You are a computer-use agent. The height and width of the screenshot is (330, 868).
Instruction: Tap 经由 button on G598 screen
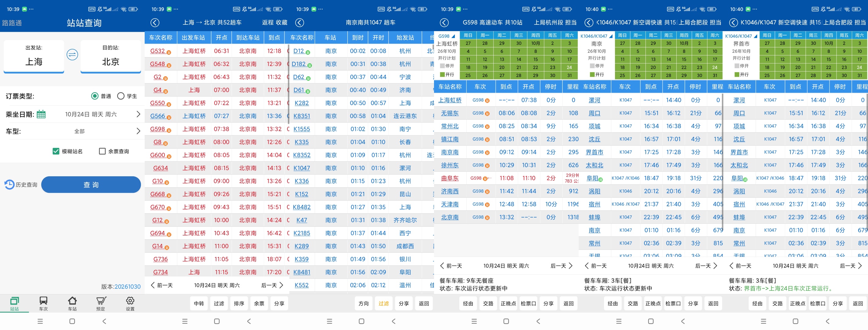(x=468, y=303)
